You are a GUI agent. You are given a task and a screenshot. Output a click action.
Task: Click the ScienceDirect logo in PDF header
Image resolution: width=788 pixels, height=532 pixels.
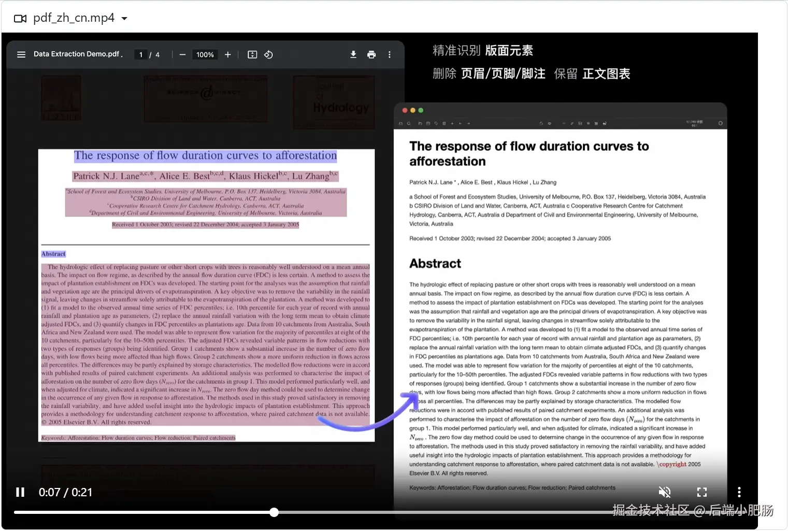(x=206, y=98)
